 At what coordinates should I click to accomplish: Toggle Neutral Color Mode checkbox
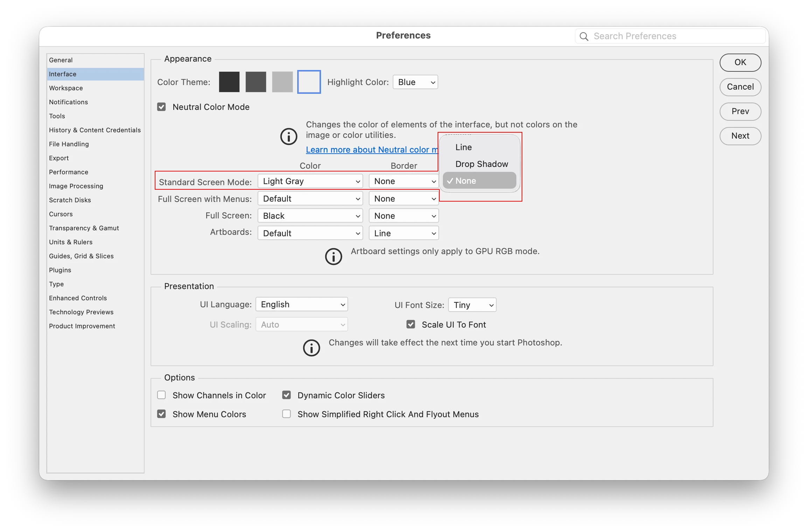161,107
